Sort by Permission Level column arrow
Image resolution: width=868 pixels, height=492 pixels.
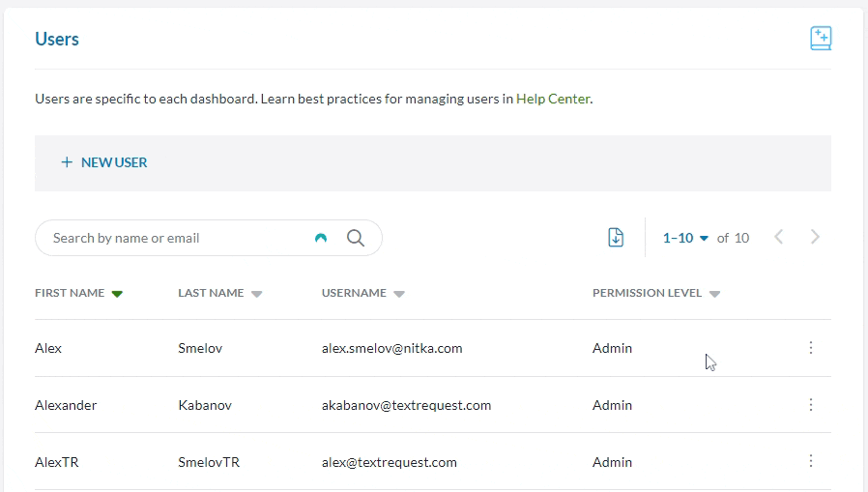714,294
